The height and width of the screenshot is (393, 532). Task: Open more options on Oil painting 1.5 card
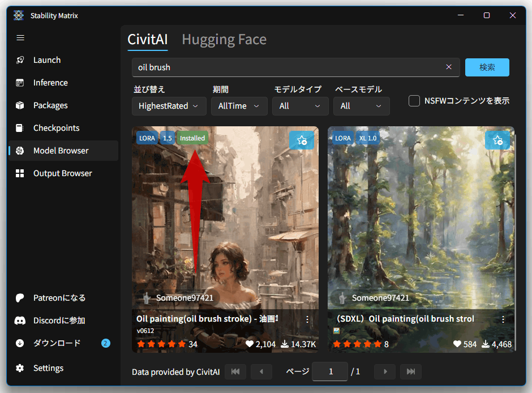[307, 319]
